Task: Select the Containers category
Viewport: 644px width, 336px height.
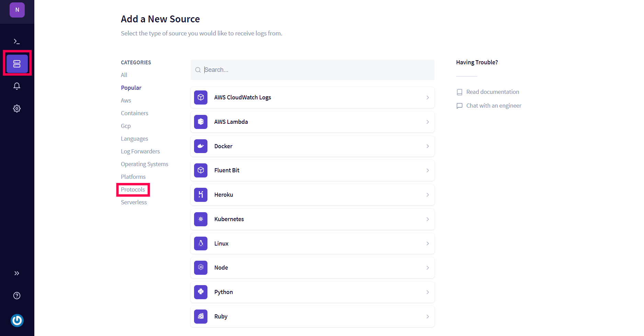Action: point(134,113)
